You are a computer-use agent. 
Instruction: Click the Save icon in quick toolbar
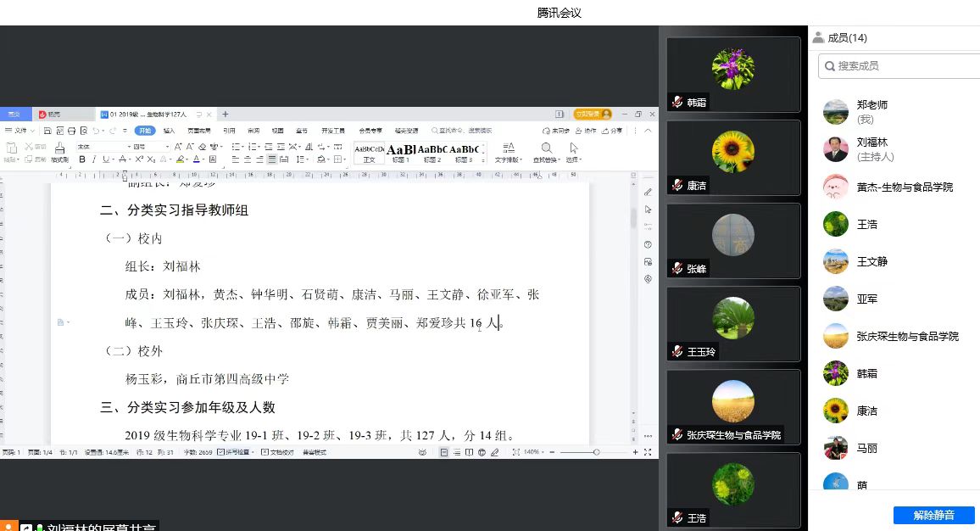coord(47,131)
